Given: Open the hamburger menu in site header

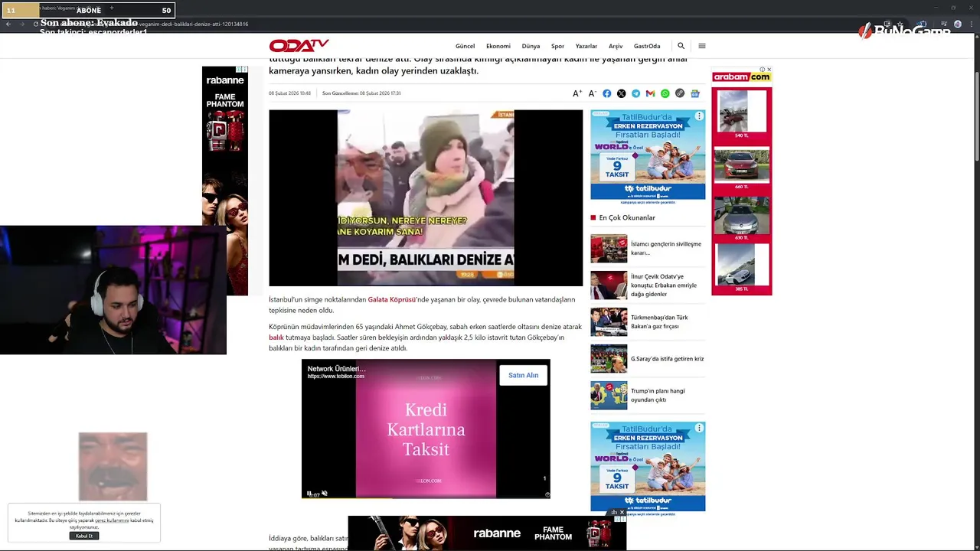Looking at the screenshot, I should [x=702, y=46].
